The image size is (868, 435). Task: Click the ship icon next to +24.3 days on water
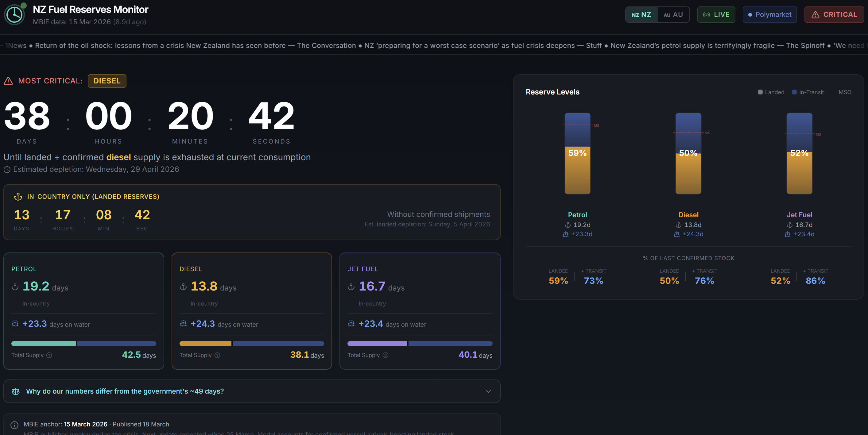click(x=183, y=324)
